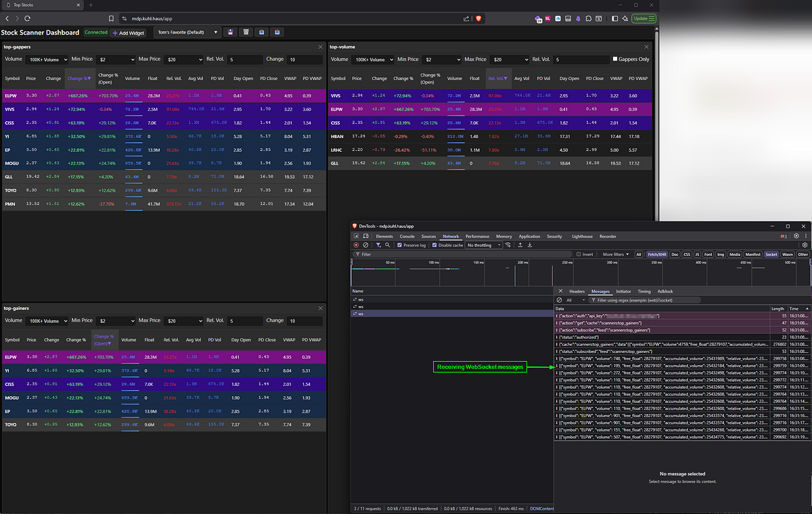Open the Tom's Favorite layout dropdown
Image resolution: width=812 pixels, height=514 pixels.
(187, 32)
